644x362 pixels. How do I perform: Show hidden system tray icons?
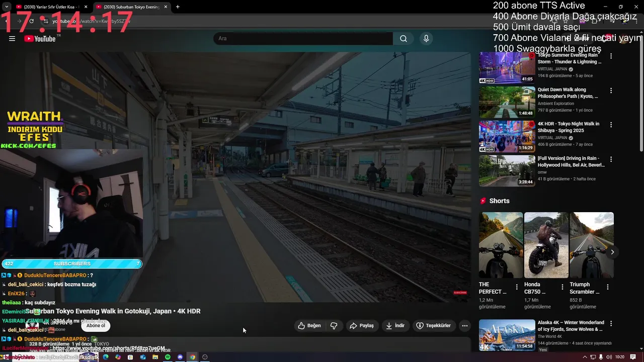(x=585, y=357)
